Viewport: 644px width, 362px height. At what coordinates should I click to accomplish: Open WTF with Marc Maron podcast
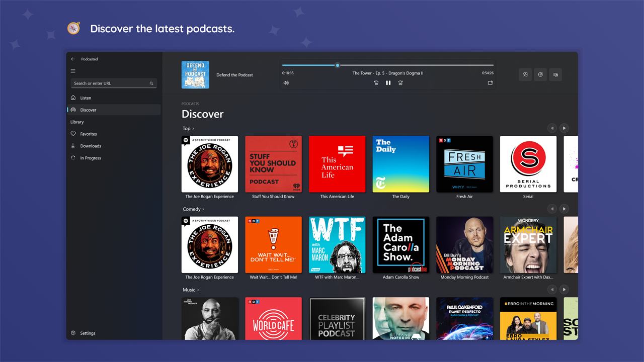click(x=337, y=245)
